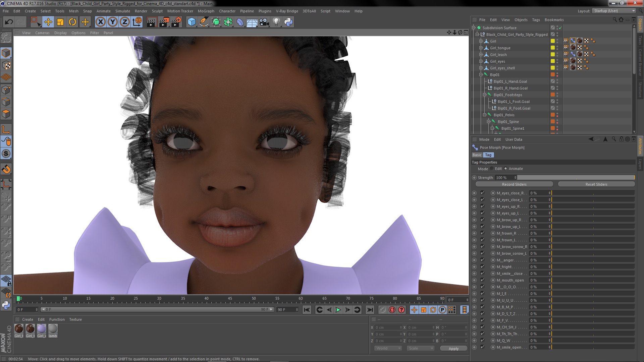Screen dimensions: 644x362
Task: Switch to the Basic tab
Action: [x=477, y=155]
